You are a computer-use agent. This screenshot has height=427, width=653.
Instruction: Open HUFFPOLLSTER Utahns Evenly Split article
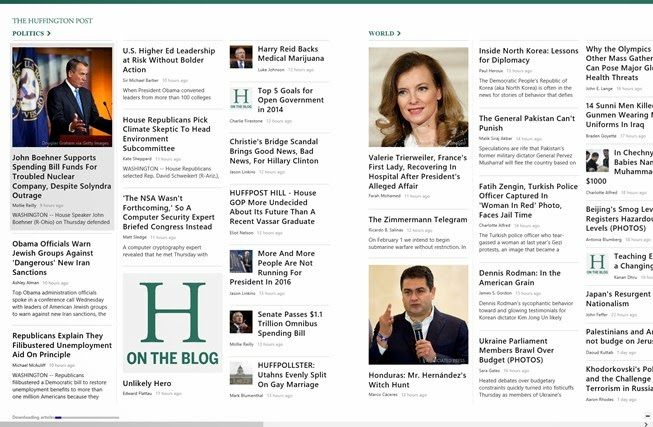(x=292, y=375)
